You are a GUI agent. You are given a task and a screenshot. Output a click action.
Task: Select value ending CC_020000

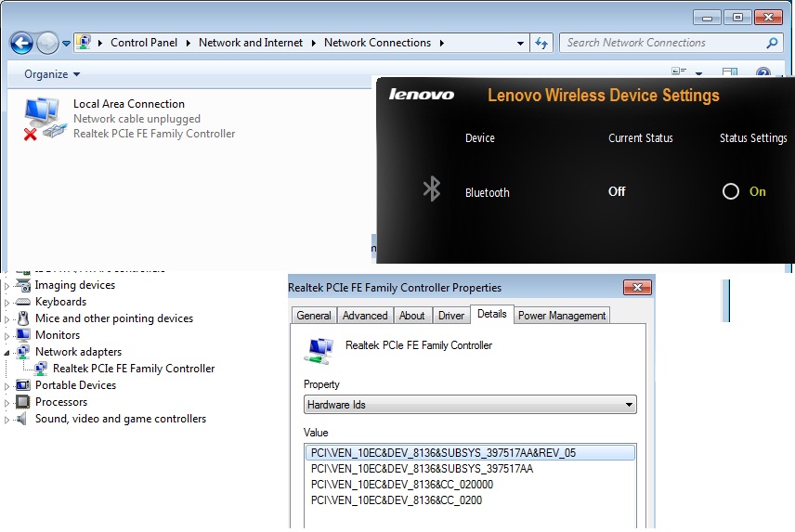[401, 485]
